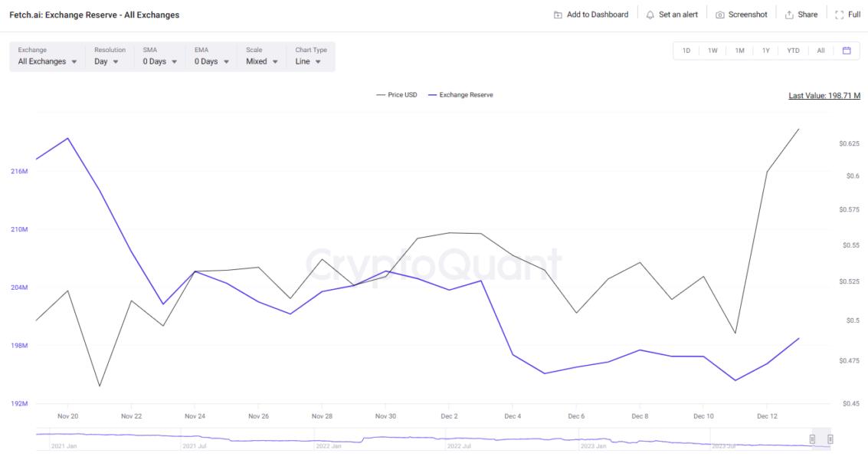Click the Add to Dashboard icon
868x460 pixels.
(x=558, y=15)
